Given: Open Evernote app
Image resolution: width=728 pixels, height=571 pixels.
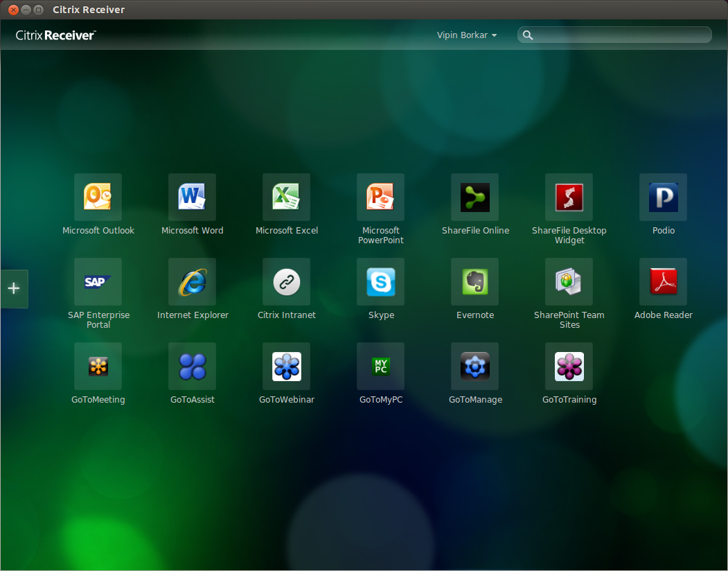Looking at the screenshot, I should pos(474,282).
